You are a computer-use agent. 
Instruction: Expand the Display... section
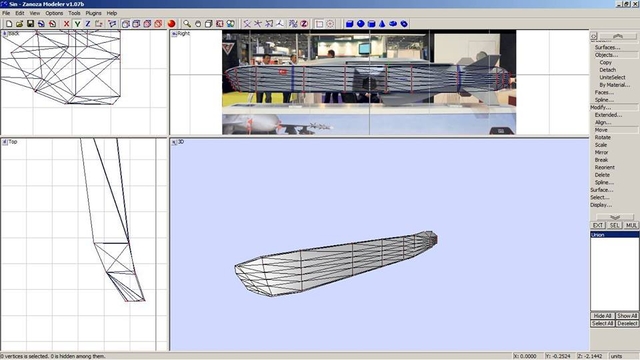coord(601,205)
